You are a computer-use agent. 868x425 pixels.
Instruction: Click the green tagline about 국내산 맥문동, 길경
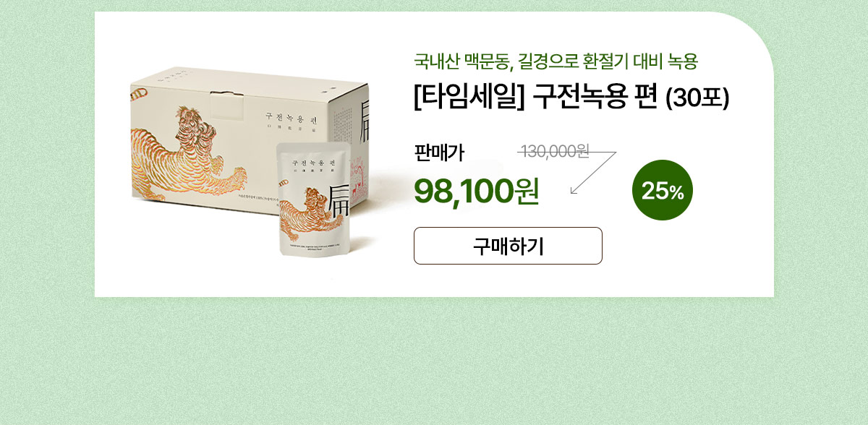click(556, 61)
